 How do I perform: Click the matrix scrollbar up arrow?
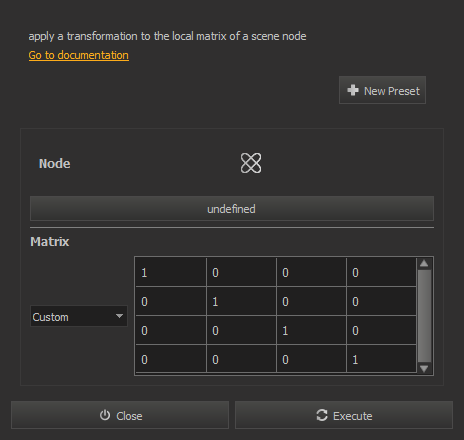[424, 264]
